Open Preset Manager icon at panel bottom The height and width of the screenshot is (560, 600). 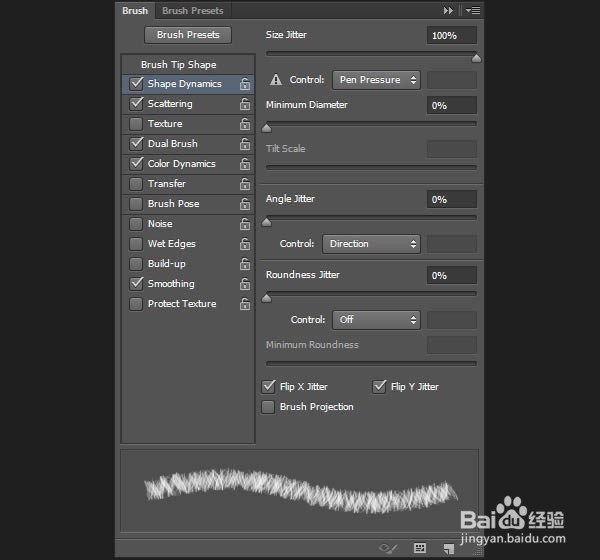point(420,548)
